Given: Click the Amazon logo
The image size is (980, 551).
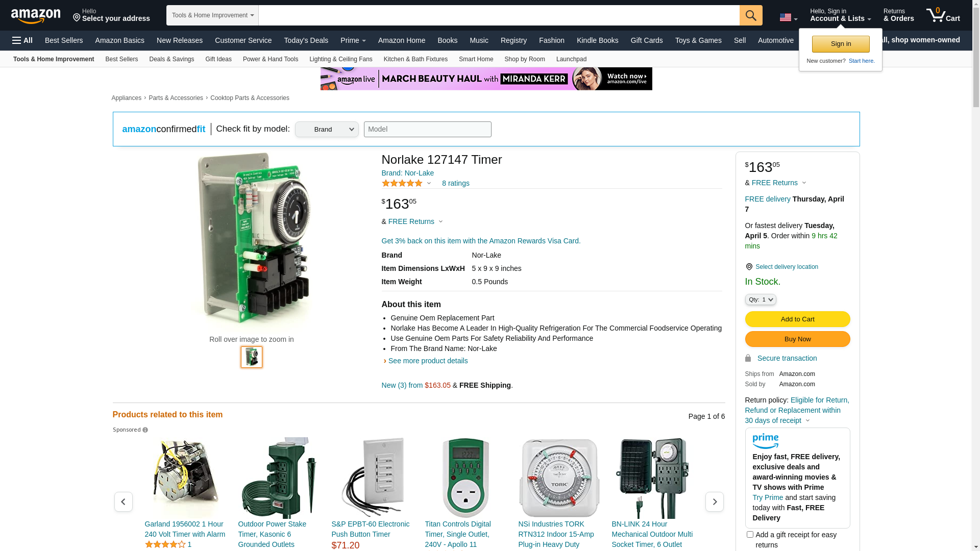Looking at the screenshot, I should pyautogui.click(x=36, y=16).
